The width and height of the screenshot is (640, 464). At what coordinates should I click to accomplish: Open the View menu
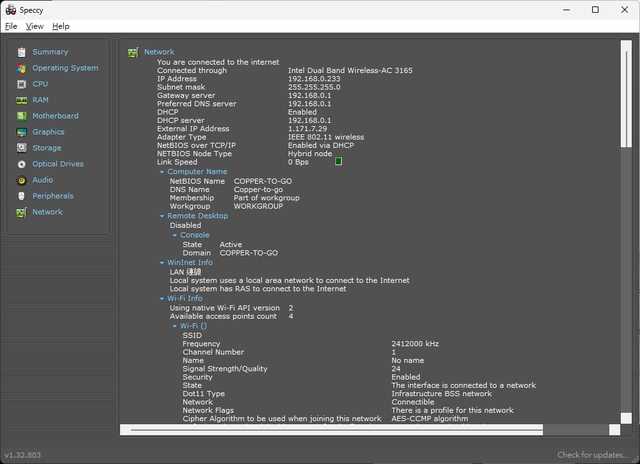pyautogui.click(x=35, y=26)
